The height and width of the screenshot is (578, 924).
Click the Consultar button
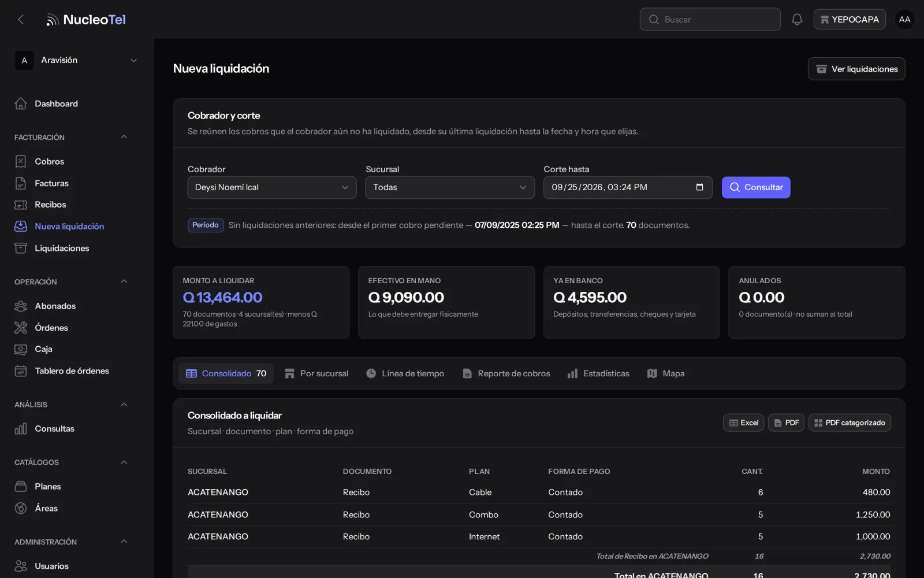756,187
